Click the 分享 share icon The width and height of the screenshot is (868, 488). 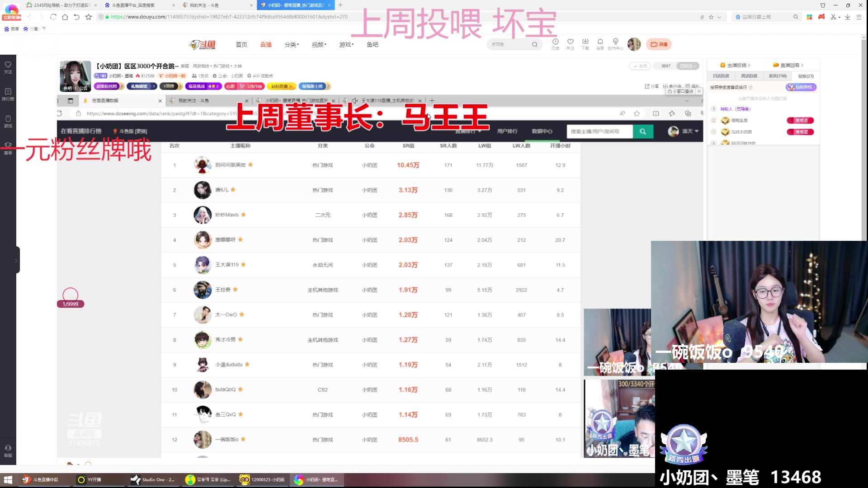click(651, 86)
